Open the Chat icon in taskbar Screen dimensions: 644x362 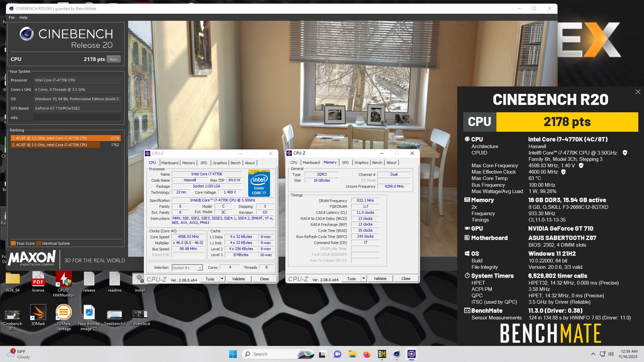337,354
